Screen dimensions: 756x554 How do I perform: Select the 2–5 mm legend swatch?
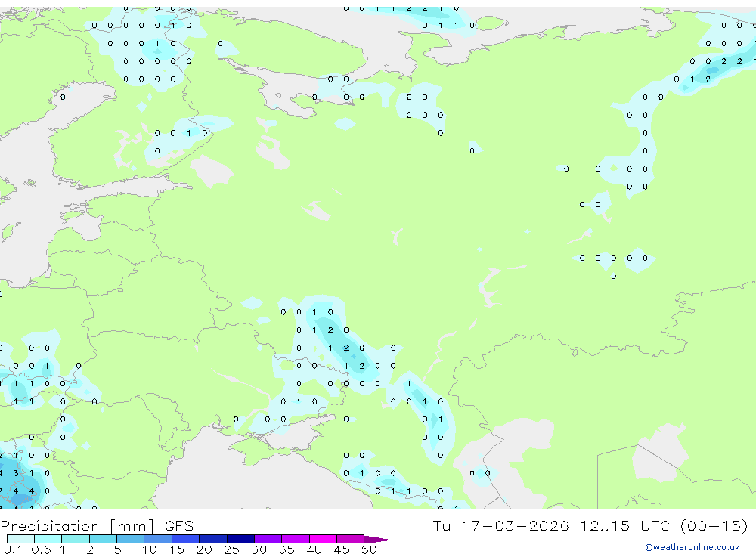click(x=103, y=539)
